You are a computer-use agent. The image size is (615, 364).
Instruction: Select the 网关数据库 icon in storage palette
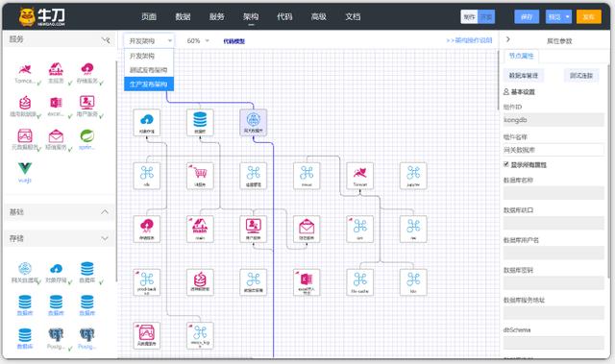(25, 268)
